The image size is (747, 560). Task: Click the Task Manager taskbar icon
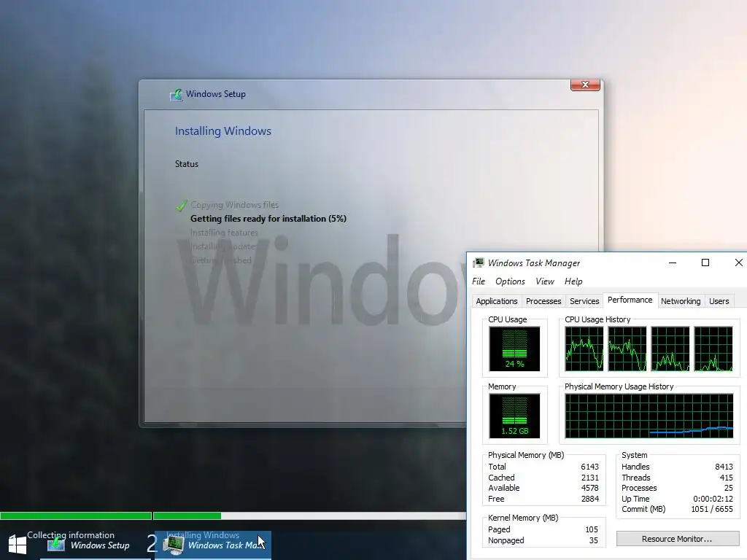tap(174, 544)
